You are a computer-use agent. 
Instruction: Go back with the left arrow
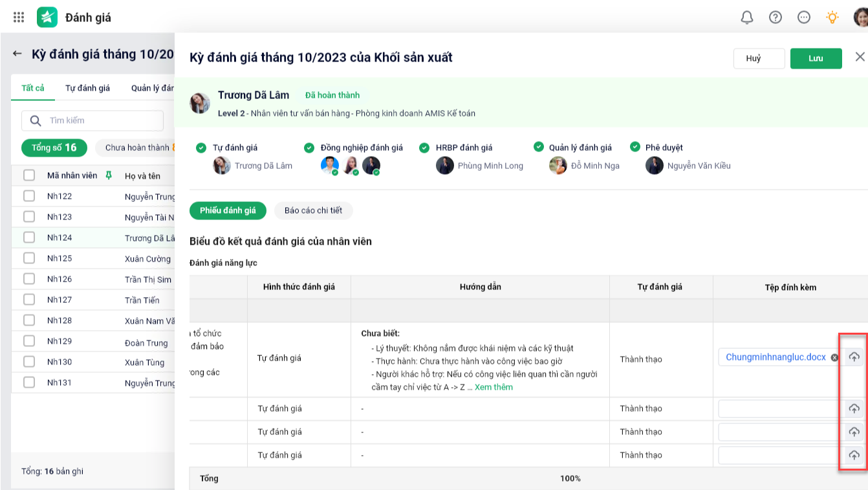tap(17, 54)
